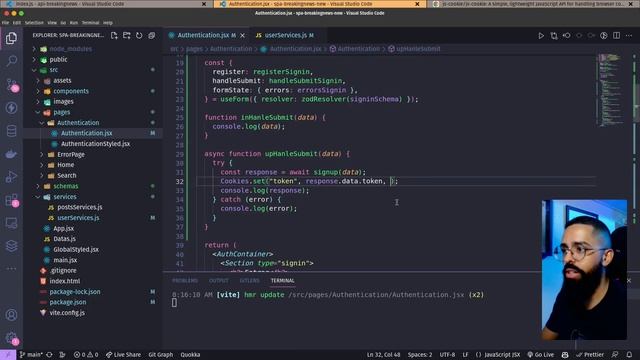Switch to the OUTPUT panel tab
The width and height of the screenshot is (640, 360).
219,280
